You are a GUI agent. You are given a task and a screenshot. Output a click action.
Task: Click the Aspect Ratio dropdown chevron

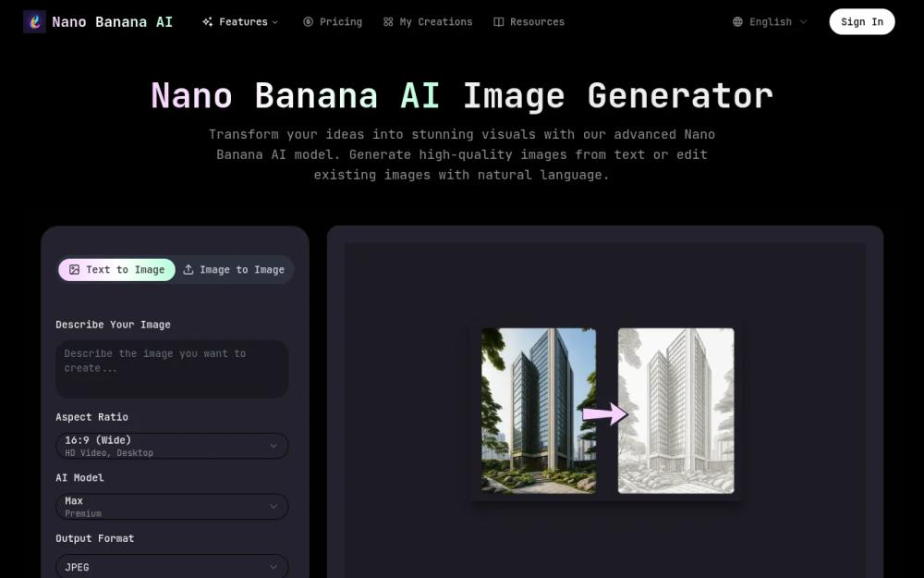274,446
